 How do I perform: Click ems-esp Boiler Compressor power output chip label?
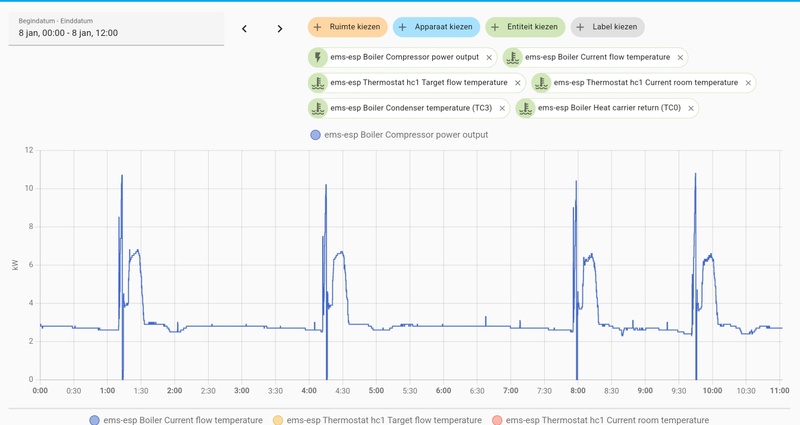[x=405, y=57]
